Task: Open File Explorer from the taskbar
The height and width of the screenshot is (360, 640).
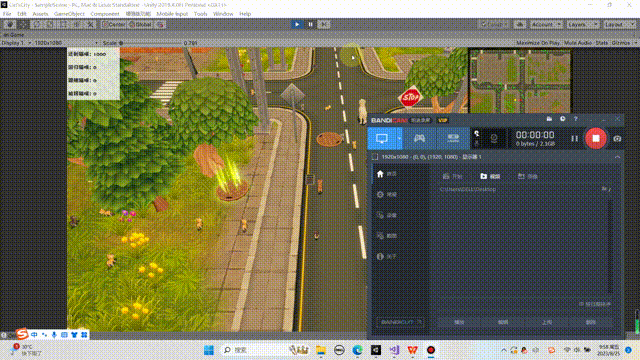Action: click(x=321, y=350)
